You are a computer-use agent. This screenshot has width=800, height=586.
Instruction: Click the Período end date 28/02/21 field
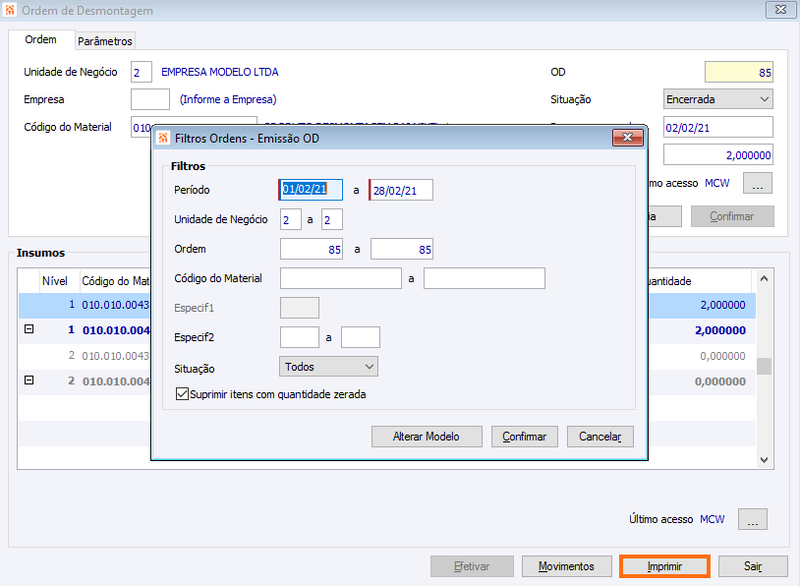pos(401,190)
